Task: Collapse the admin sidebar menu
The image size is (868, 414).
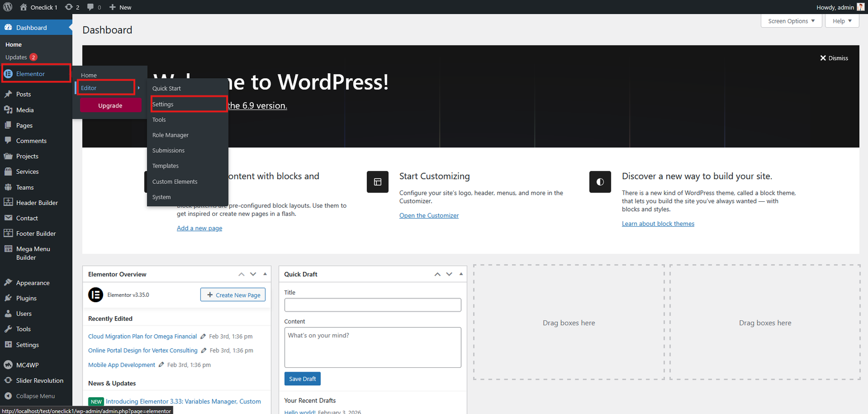Action: [30, 396]
